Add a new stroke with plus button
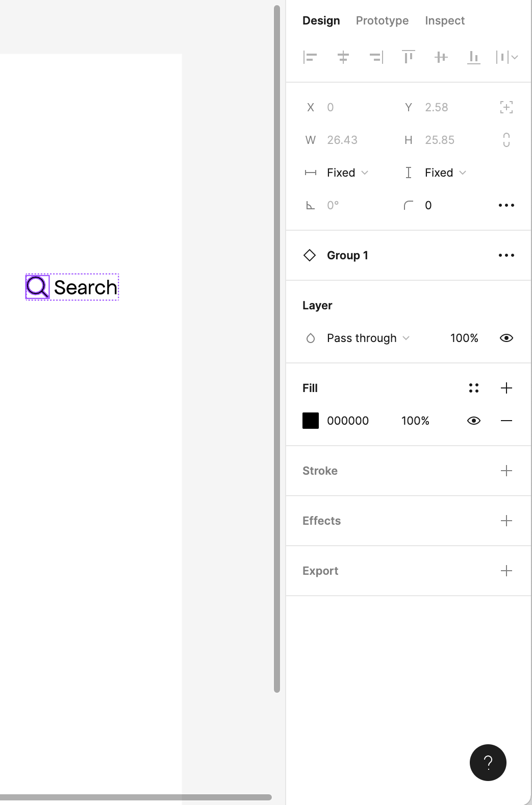Viewport: 532px width, 805px height. [506, 471]
